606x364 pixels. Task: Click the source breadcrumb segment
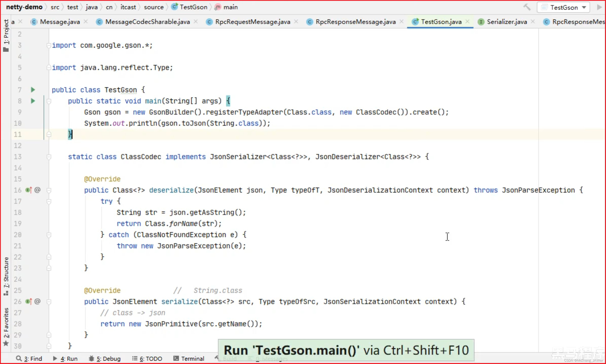[x=154, y=7]
